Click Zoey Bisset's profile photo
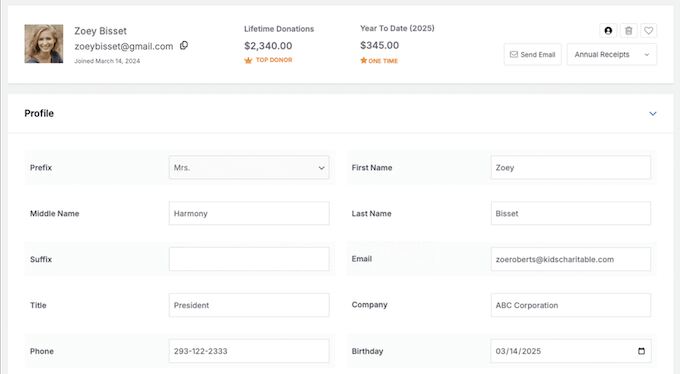680x374 pixels. (x=44, y=44)
